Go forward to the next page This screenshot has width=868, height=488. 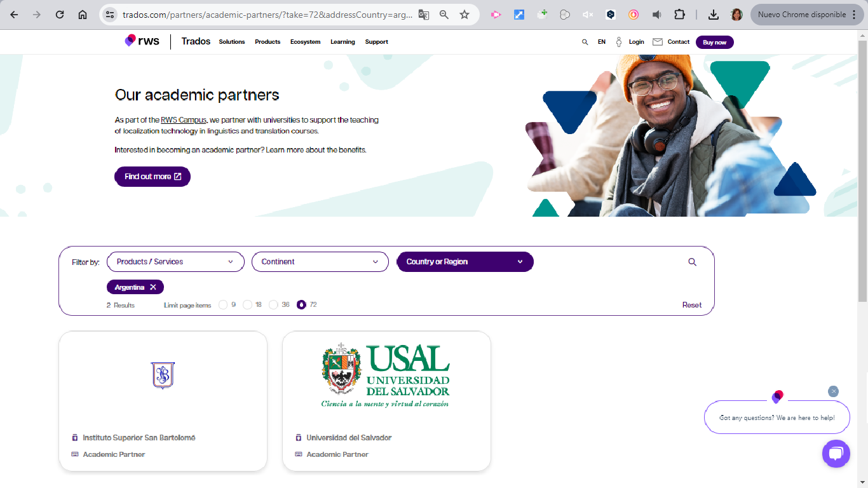click(x=37, y=15)
